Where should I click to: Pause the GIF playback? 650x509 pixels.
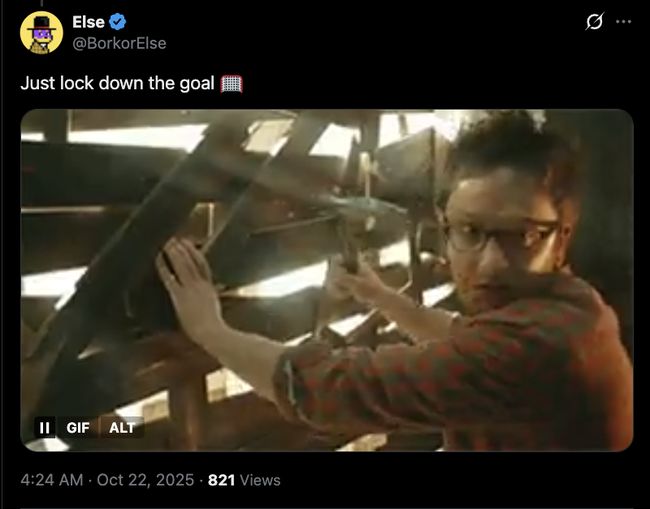[x=44, y=427]
